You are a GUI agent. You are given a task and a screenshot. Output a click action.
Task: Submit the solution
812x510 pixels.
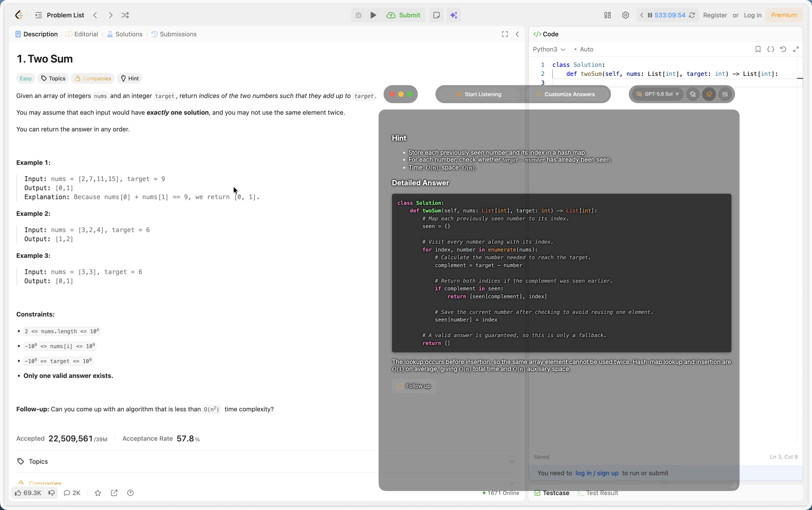pos(403,15)
